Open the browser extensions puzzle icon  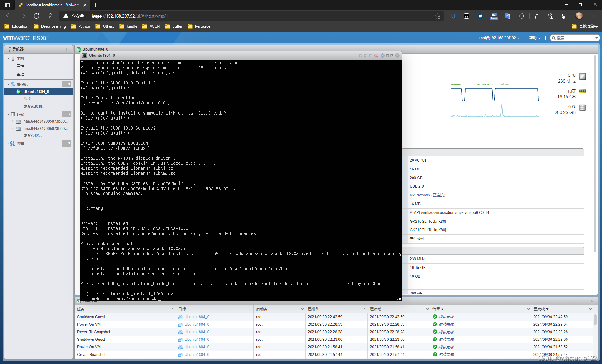[x=522, y=16]
